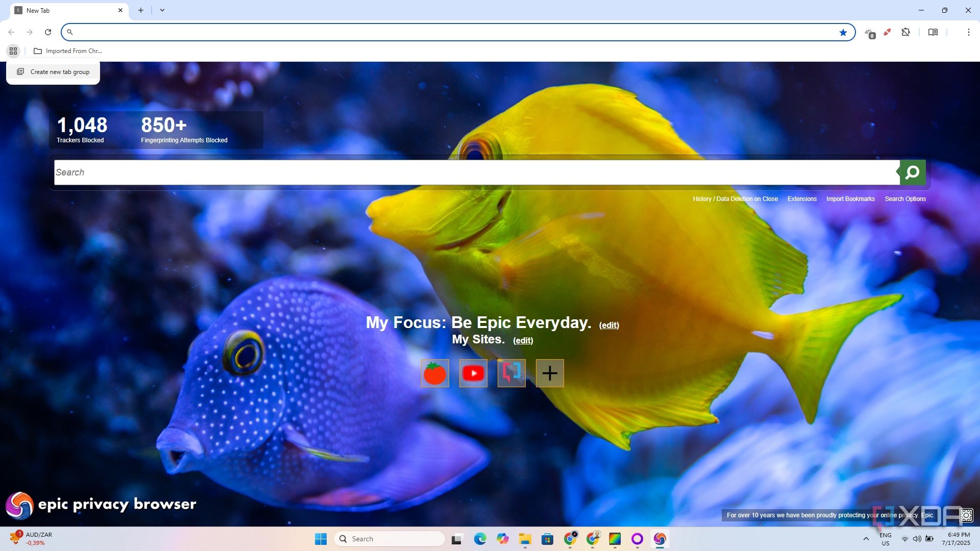
Task: Edit the My Focus text
Action: click(x=609, y=325)
